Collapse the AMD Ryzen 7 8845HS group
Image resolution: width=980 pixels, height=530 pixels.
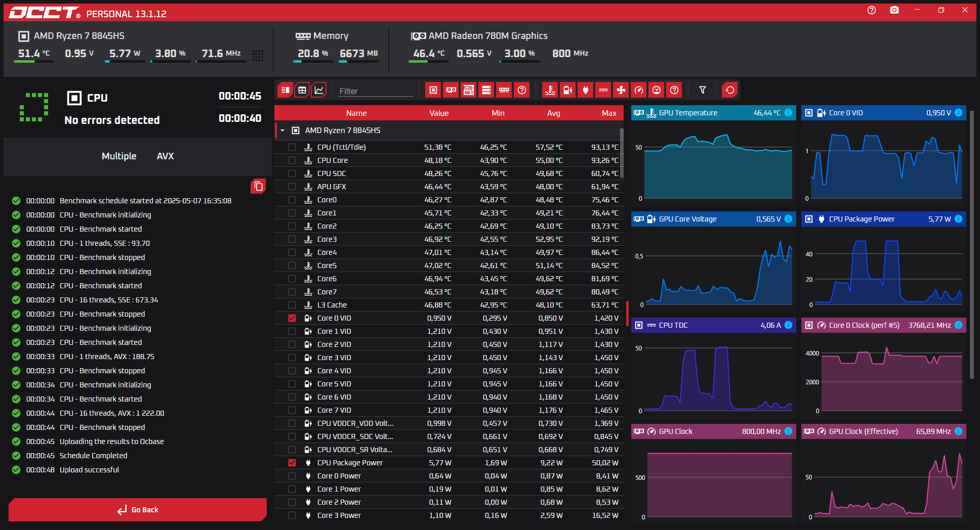282,130
